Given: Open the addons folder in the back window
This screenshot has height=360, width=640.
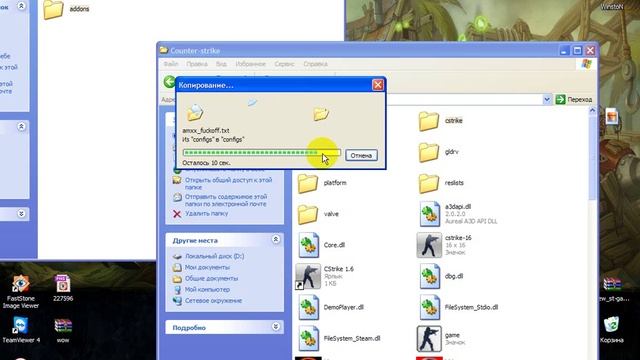Looking at the screenshot, I should coord(53,9).
